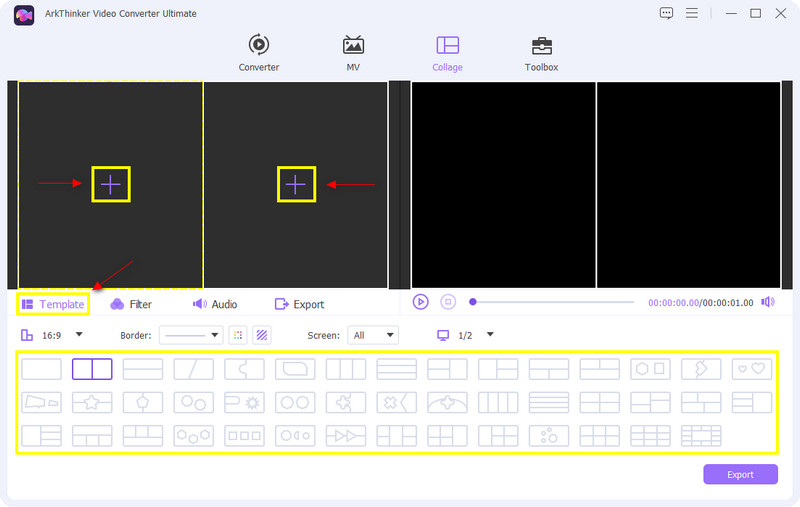Add a video to the right collage cell

tap(296, 184)
